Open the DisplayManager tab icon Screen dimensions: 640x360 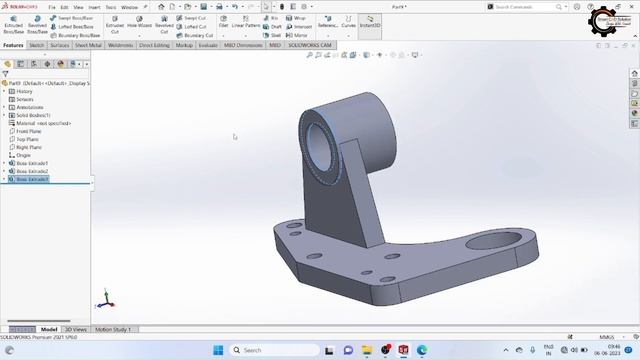pos(61,64)
